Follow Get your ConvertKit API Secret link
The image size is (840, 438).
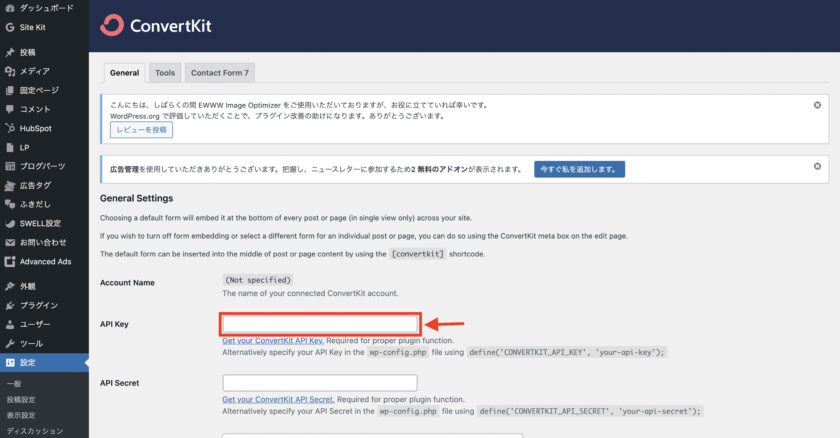click(278, 399)
